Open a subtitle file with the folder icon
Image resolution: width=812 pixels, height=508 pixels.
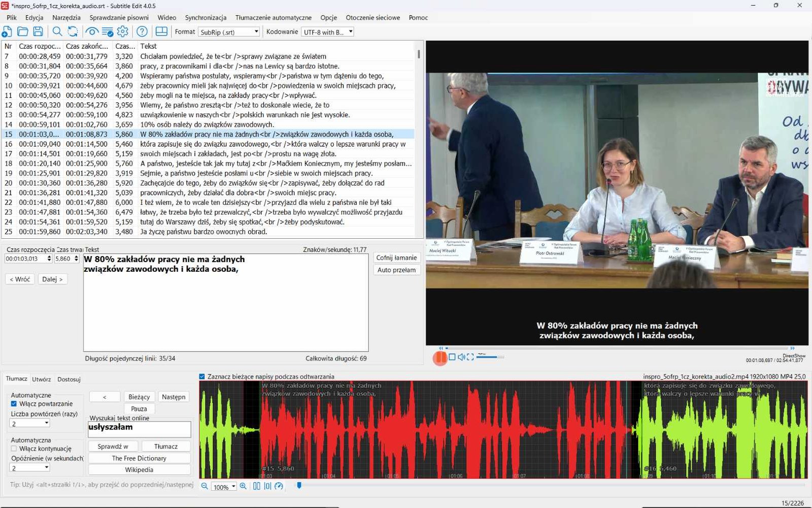pos(22,32)
